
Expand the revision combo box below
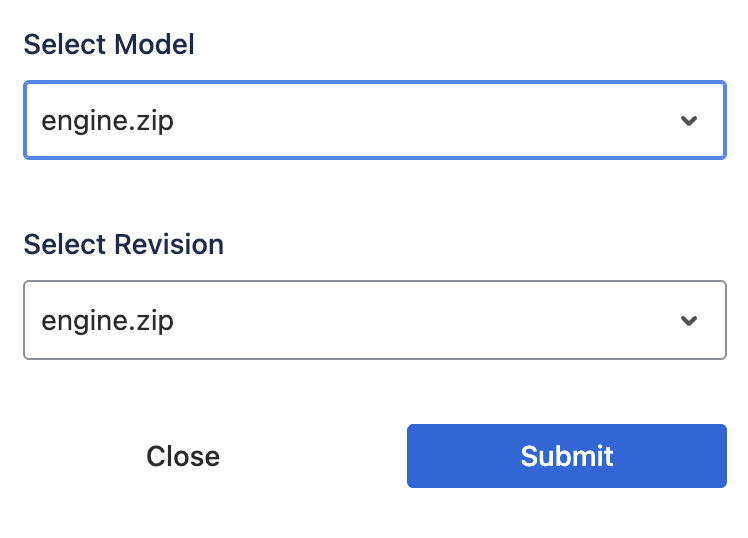click(374, 320)
